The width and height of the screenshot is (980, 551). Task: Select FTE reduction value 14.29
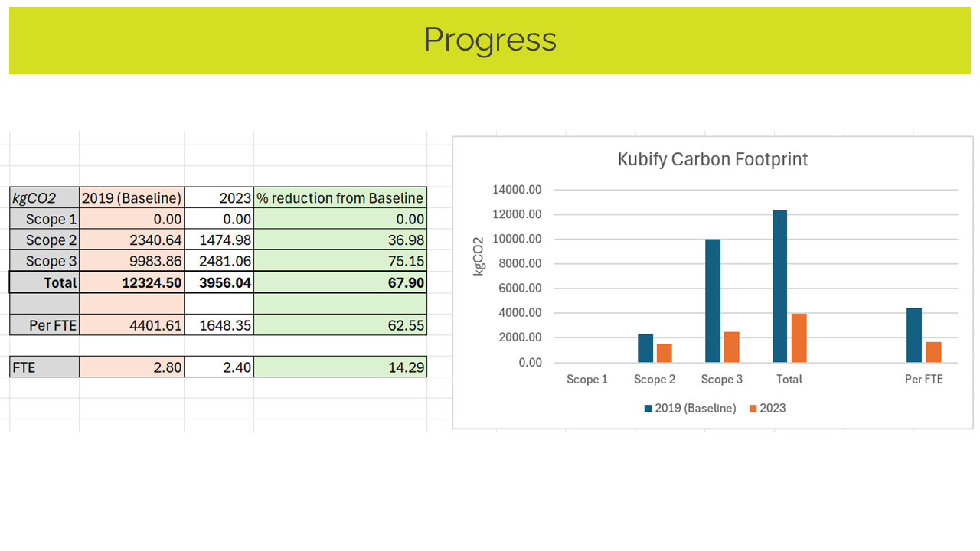point(340,367)
